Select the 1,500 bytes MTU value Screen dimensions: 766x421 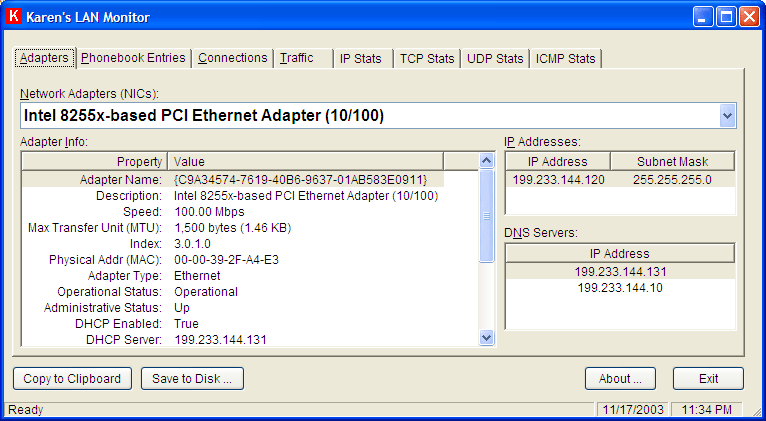233,228
